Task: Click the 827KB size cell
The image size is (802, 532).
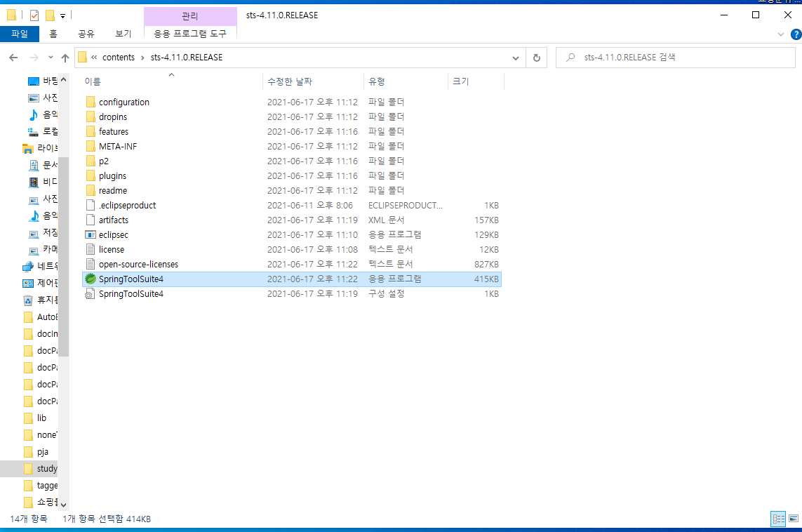Action: [486, 265]
